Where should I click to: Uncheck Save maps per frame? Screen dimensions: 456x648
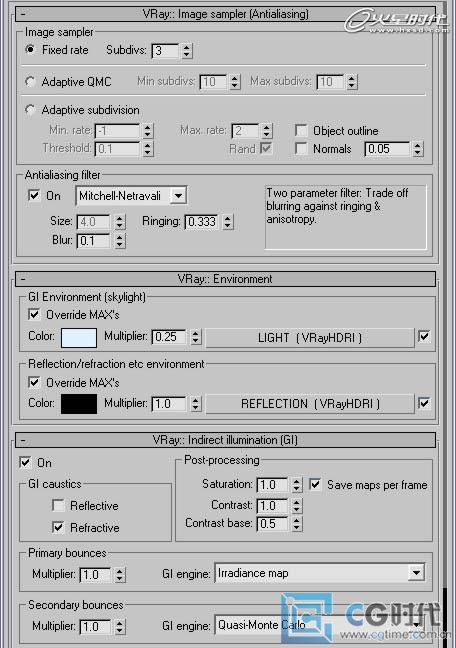click(315, 484)
